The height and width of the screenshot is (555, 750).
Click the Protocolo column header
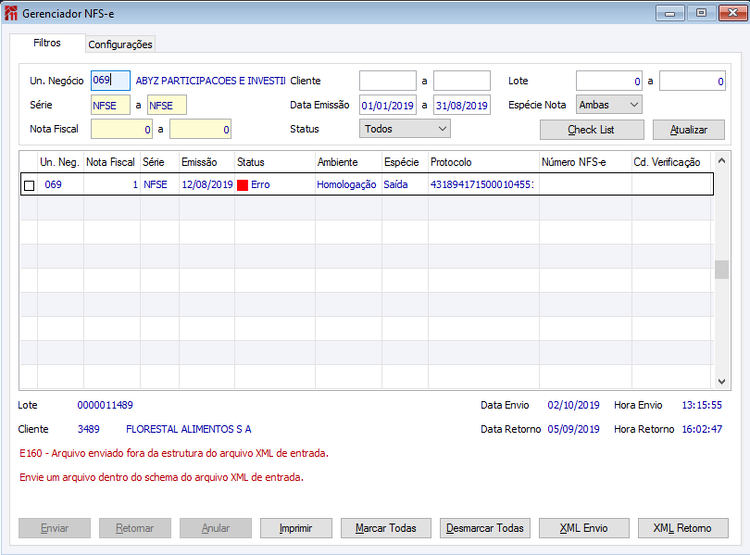(x=484, y=162)
